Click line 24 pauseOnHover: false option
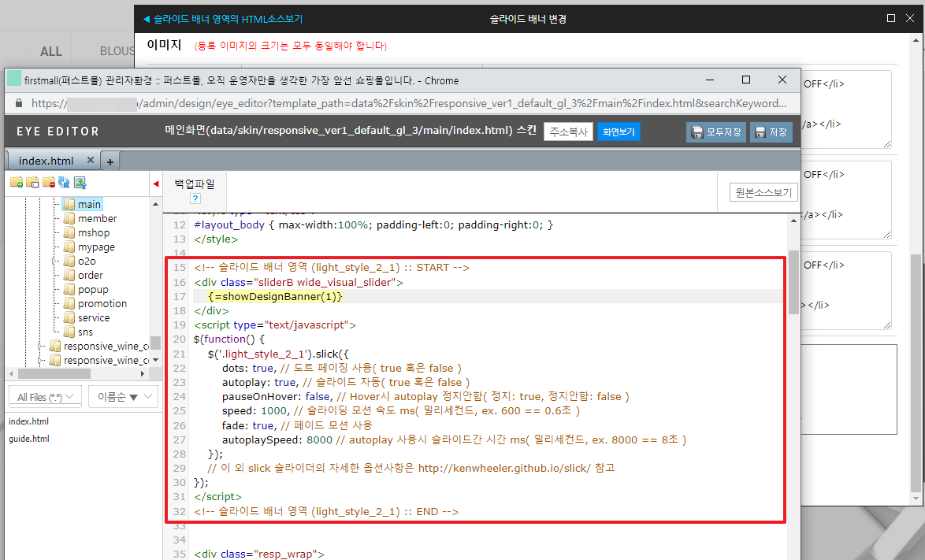The image size is (925, 560). [277, 397]
